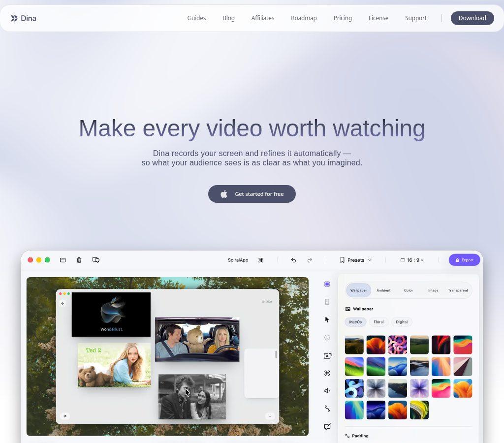Open the Presets dropdown
This screenshot has width=504, height=443.
point(356,260)
